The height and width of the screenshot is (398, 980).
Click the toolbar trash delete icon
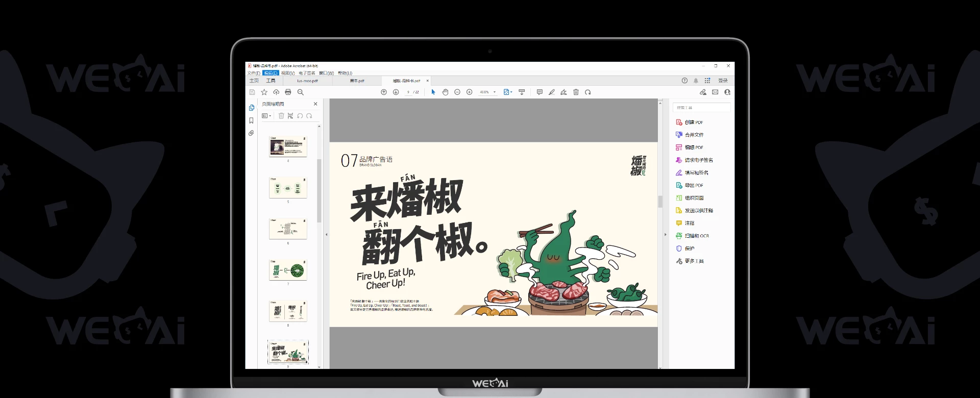click(576, 92)
